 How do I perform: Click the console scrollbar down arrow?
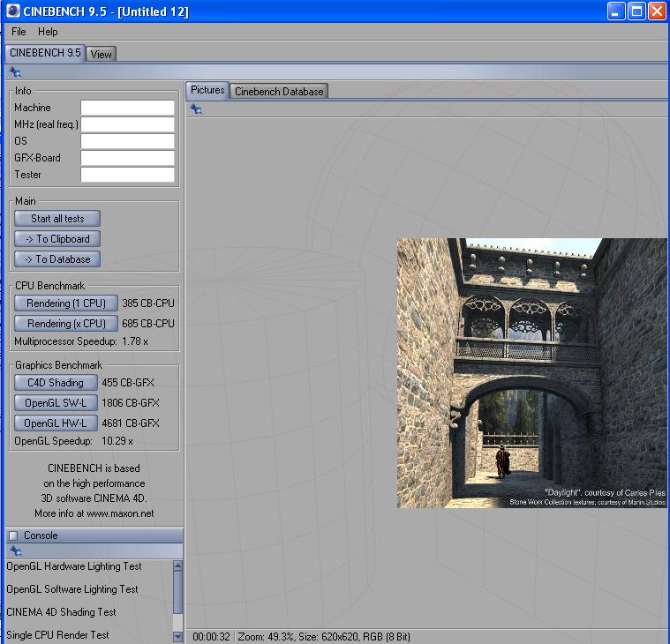177,637
